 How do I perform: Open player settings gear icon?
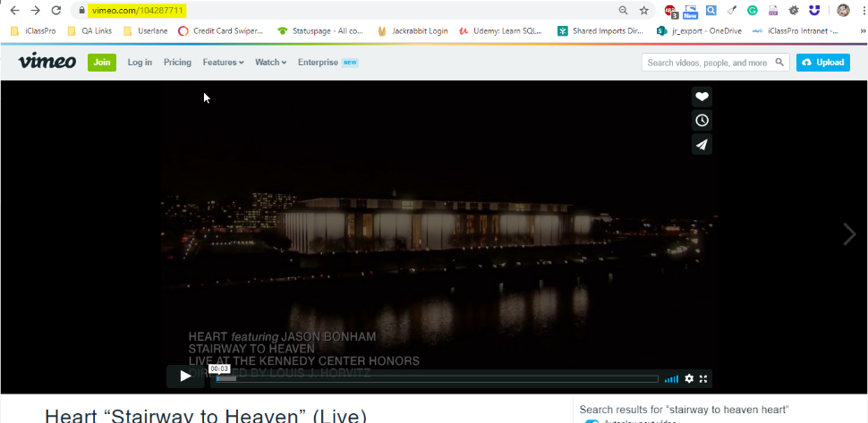click(x=689, y=379)
